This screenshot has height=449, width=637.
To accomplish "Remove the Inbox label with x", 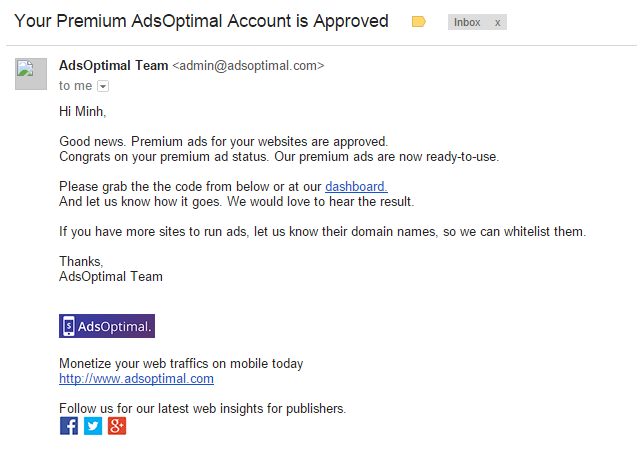I will pos(497,22).
